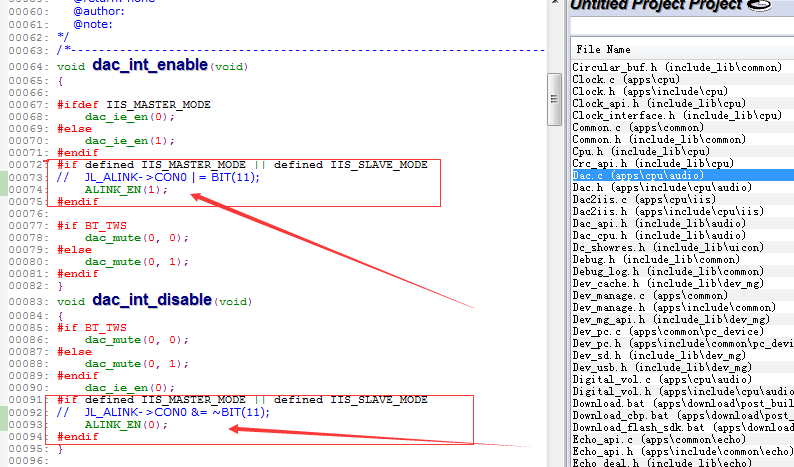Click ALINK_EN(1); on line 74
794x467 pixels.
click(126, 190)
